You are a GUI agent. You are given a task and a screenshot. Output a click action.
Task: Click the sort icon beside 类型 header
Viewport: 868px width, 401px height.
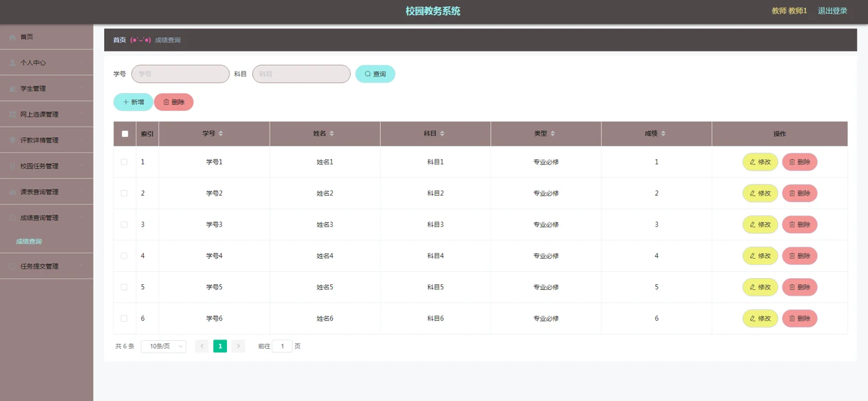pos(552,133)
